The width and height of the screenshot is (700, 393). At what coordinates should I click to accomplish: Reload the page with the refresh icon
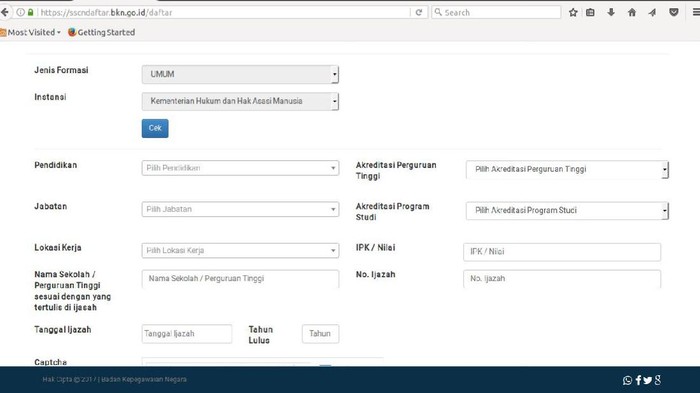coord(419,13)
